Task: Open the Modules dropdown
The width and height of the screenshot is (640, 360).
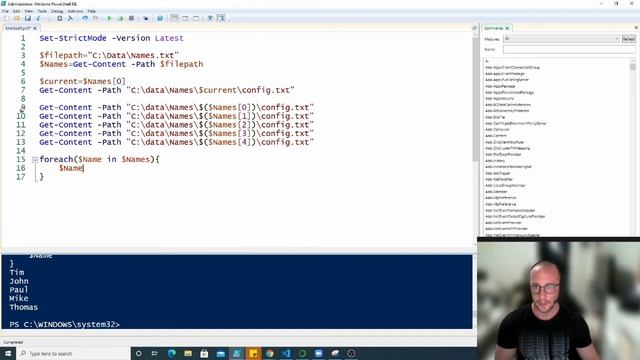Action: coord(561,39)
